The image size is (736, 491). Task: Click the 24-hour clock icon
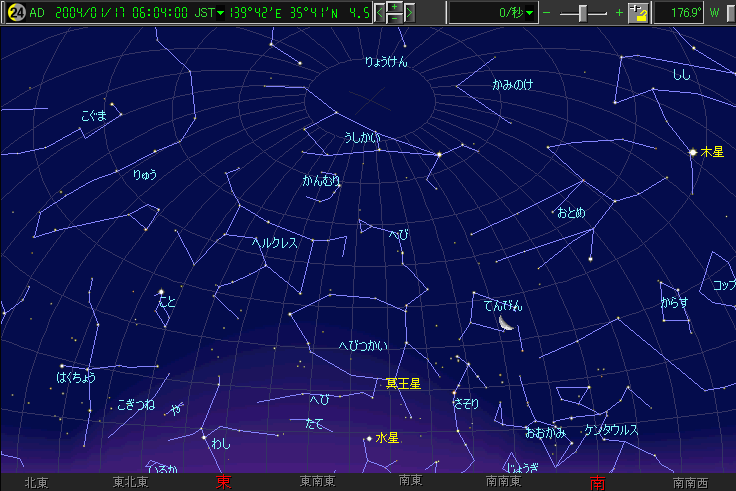point(16,13)
